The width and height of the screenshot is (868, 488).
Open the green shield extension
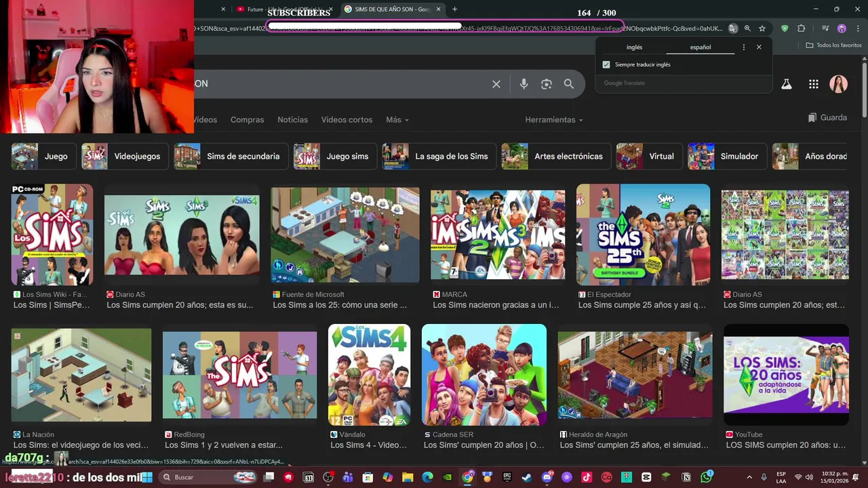785,28
